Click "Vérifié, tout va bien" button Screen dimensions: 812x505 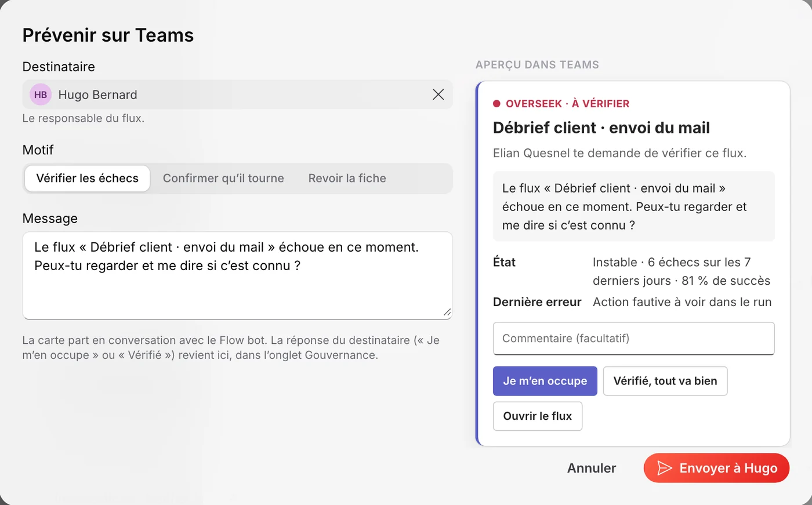(665, 381)
